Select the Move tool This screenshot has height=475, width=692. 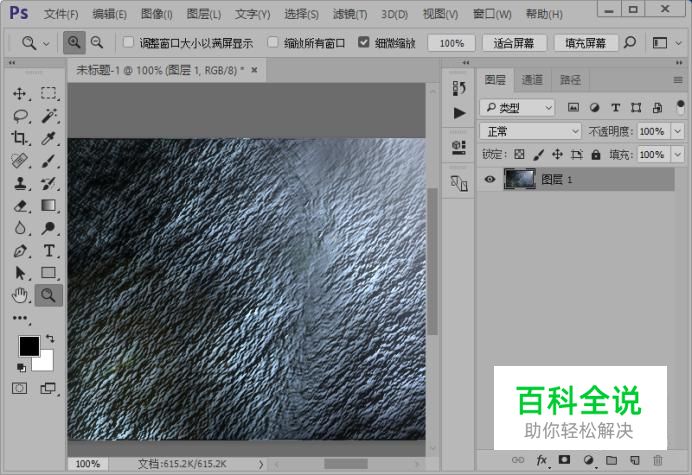pyautogui.click(x=19, y=93)
